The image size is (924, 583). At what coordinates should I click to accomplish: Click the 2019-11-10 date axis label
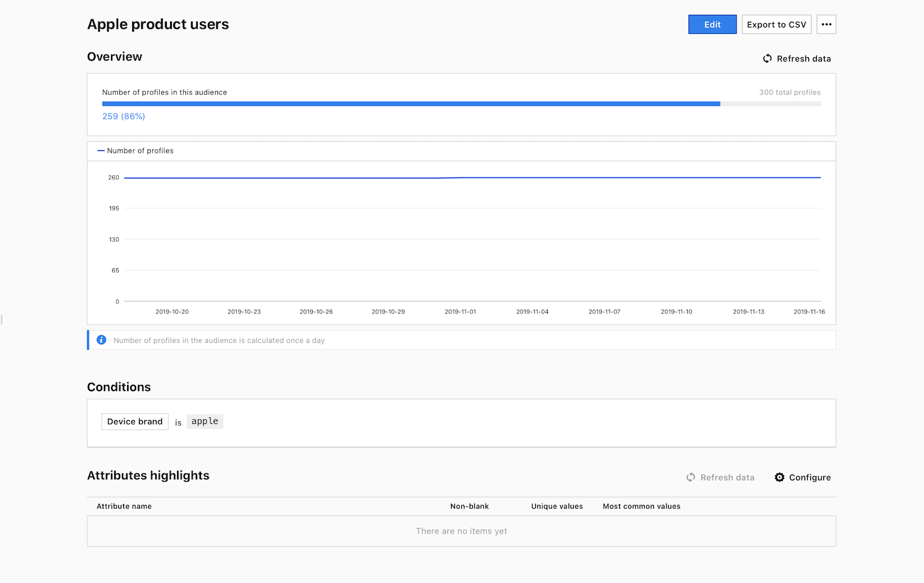point(676,312)
